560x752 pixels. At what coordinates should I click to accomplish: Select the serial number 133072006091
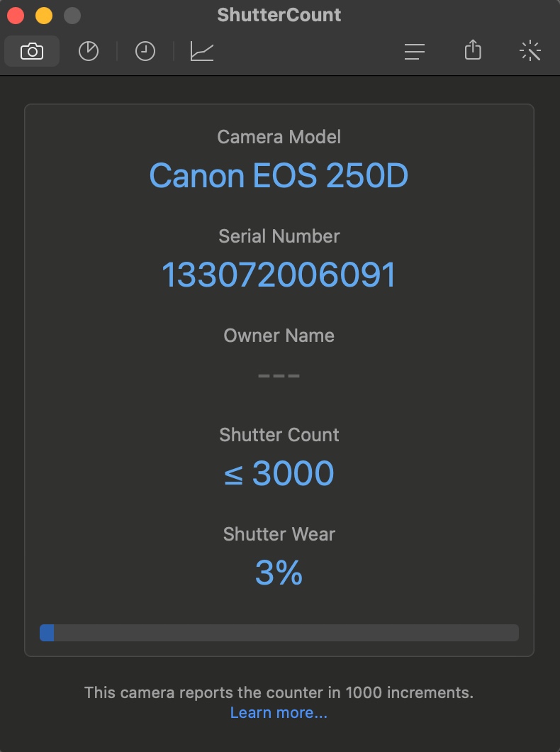tap(279, 274)
